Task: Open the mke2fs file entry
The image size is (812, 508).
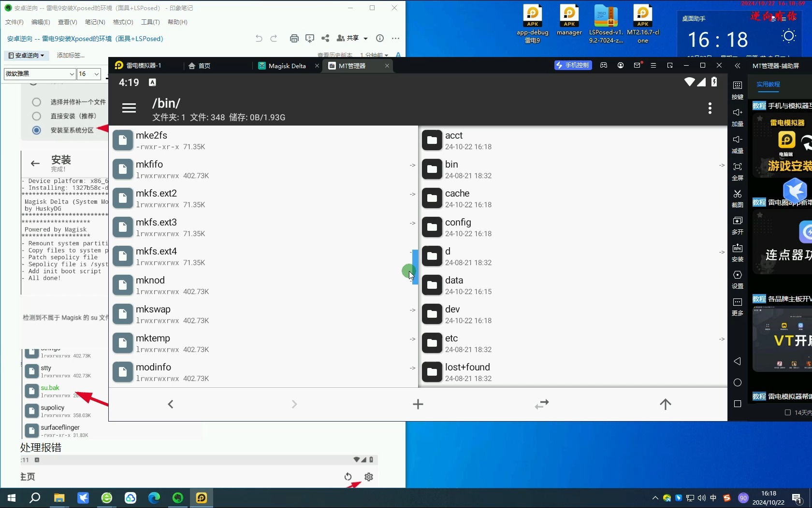Action: coord(263,140)
